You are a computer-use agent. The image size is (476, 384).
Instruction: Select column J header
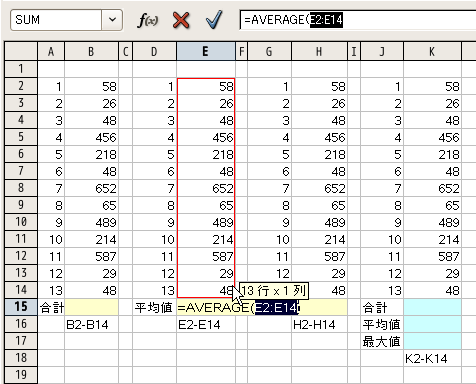point(382,51)
